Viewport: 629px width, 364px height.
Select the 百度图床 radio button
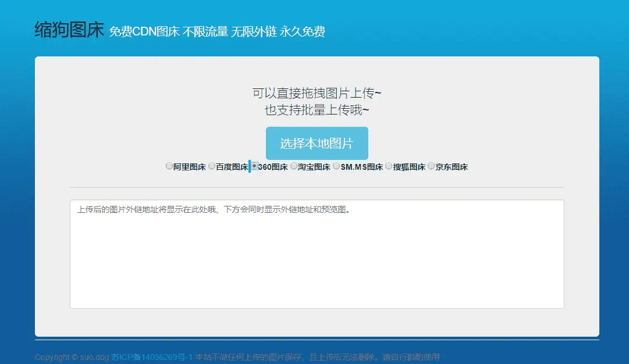coord(211,166)
